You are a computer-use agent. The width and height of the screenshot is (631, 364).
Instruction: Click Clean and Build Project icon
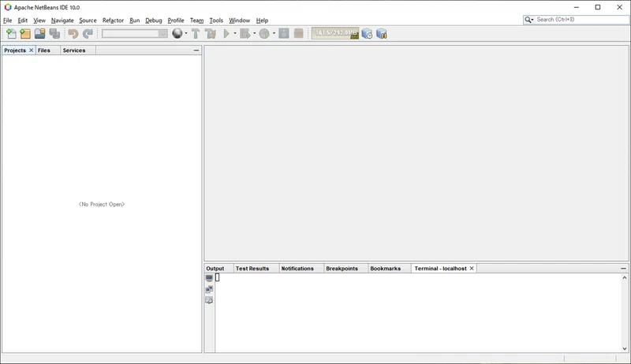pyautogui.click(x=211, y=34)
